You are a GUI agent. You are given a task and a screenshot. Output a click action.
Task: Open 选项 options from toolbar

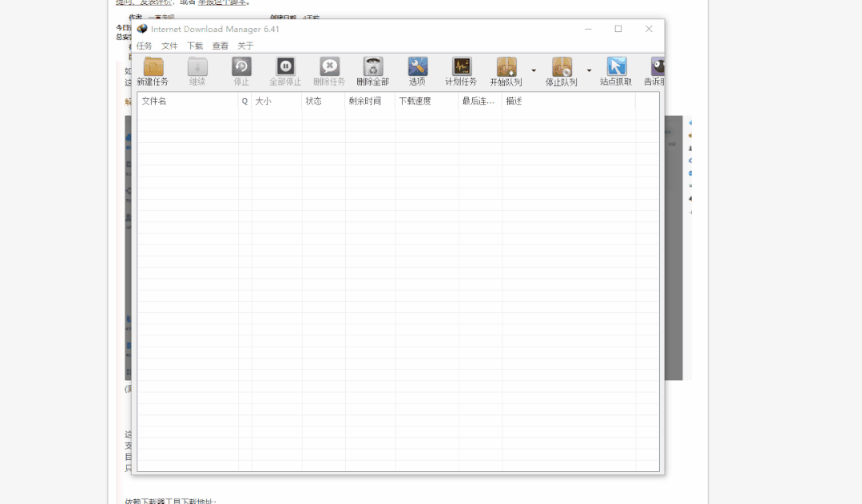pyautogui.click(x=417, y=66)
